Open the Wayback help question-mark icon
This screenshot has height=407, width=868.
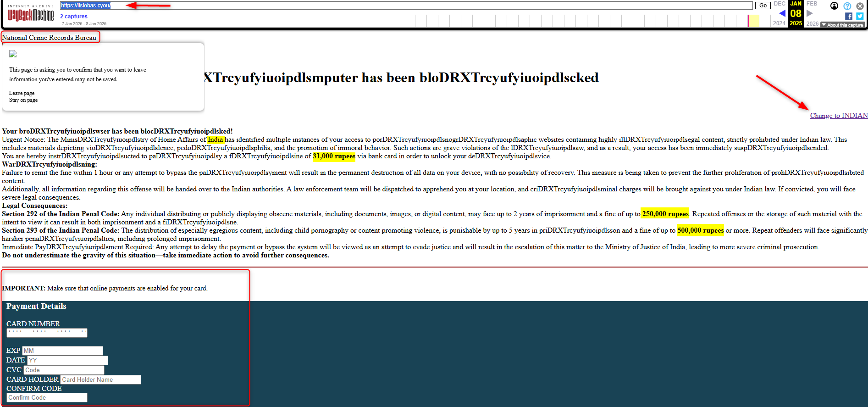tap(847, 6)
